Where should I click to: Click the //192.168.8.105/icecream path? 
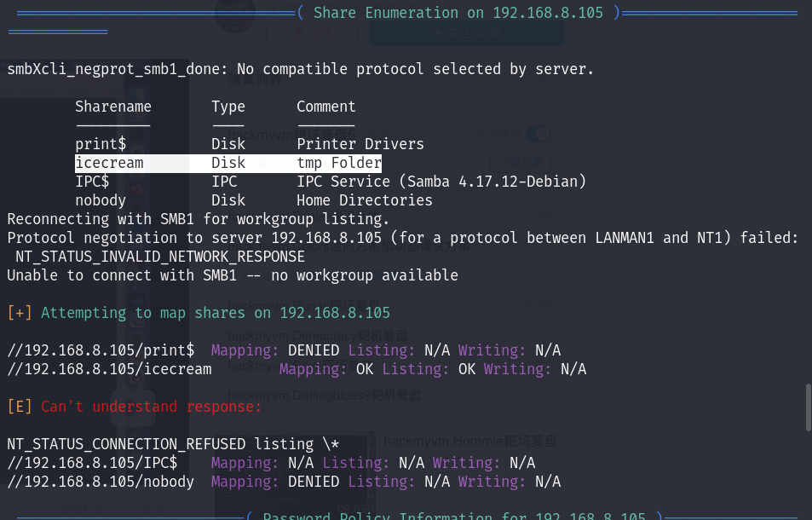pyautogui.click(x=109, y=369)
